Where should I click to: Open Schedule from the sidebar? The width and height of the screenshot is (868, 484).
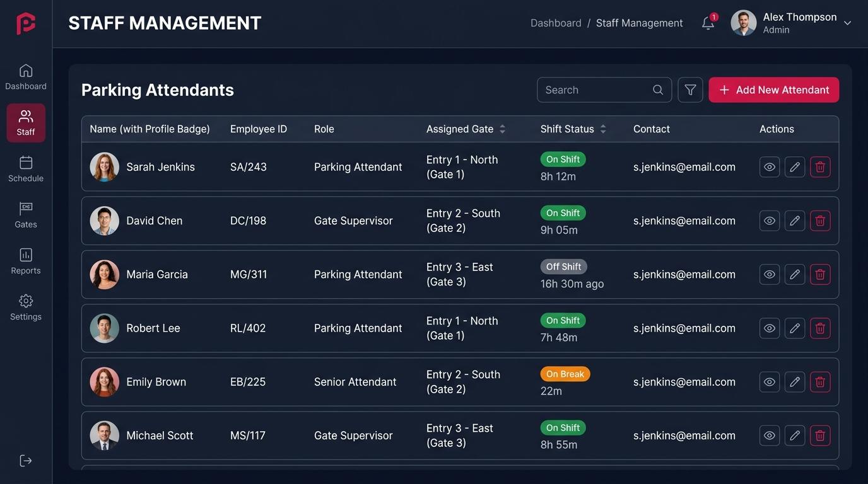pyautogui.click(x=26, y=169)
